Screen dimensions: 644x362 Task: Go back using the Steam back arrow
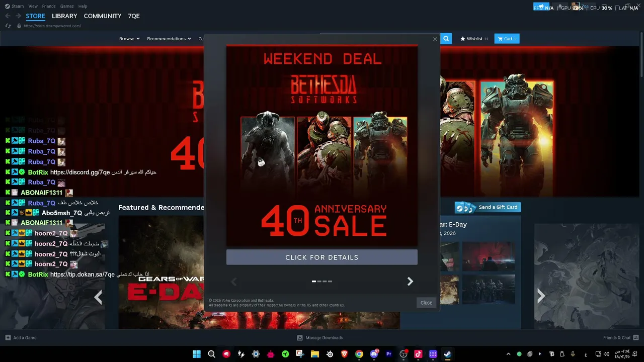click(8, 16)
